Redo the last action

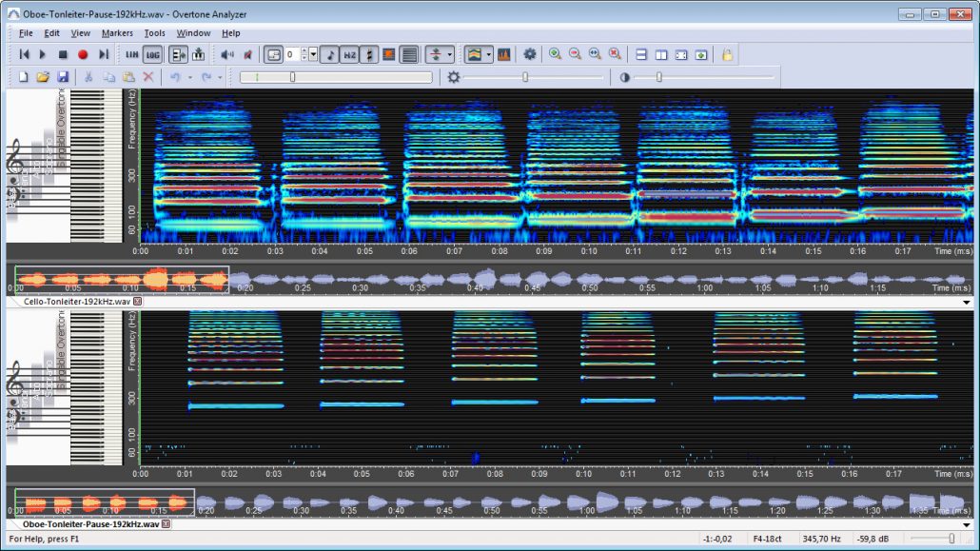(206, 77)
